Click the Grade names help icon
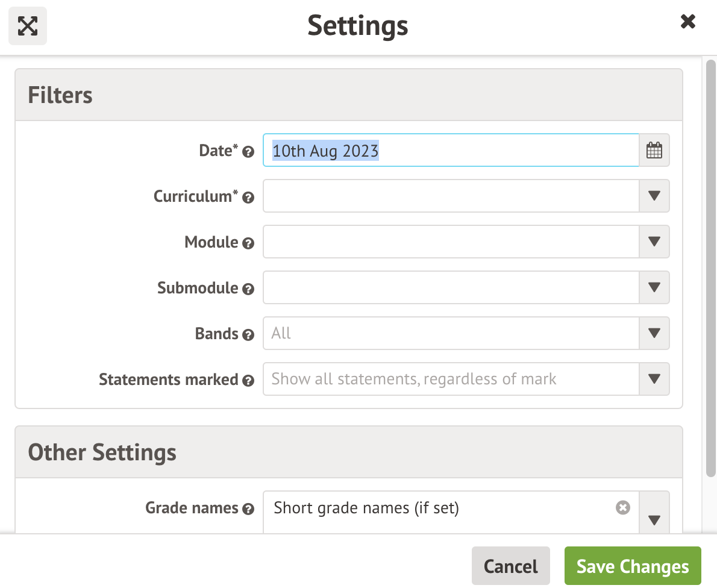This screenshot has width=717, height=588. click(x=248, y=508)
